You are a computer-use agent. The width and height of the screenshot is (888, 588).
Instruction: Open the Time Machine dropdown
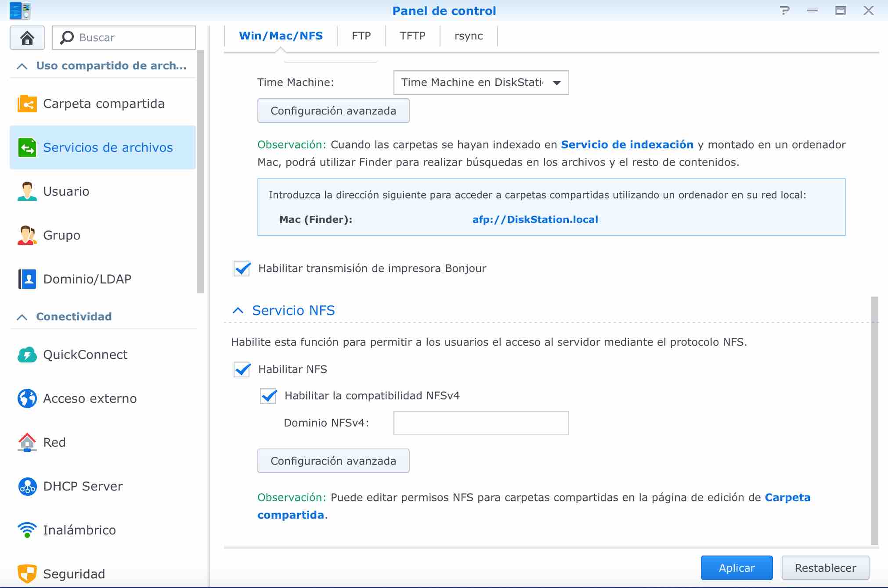481,82
